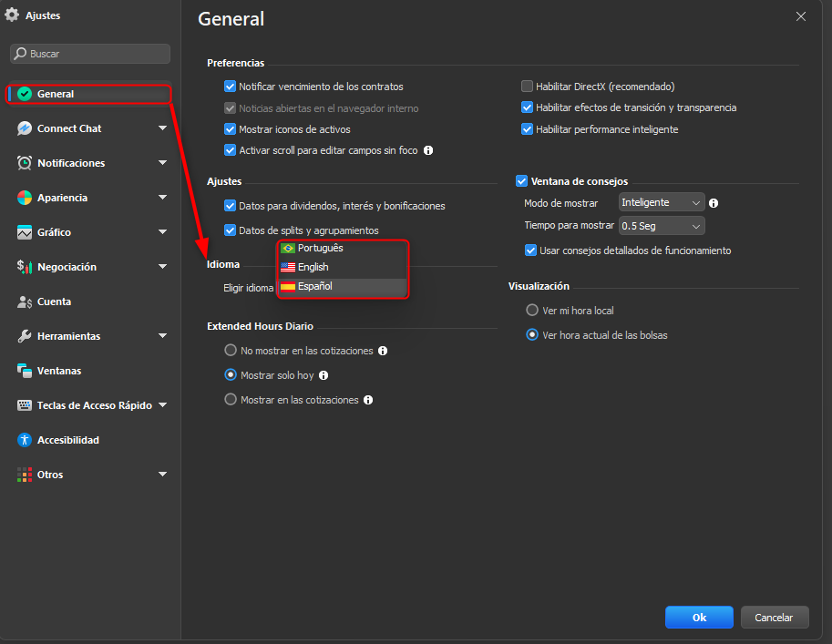This screenshot has width=832, height=644.
Task: Click info icon for Mostrar en las cotizaciones
Action: (368, 400)
